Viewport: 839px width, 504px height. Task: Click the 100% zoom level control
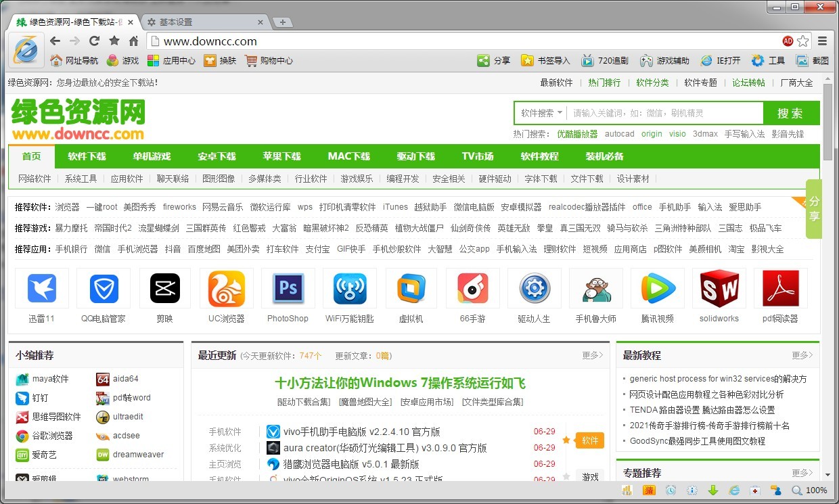pos(809,490)
